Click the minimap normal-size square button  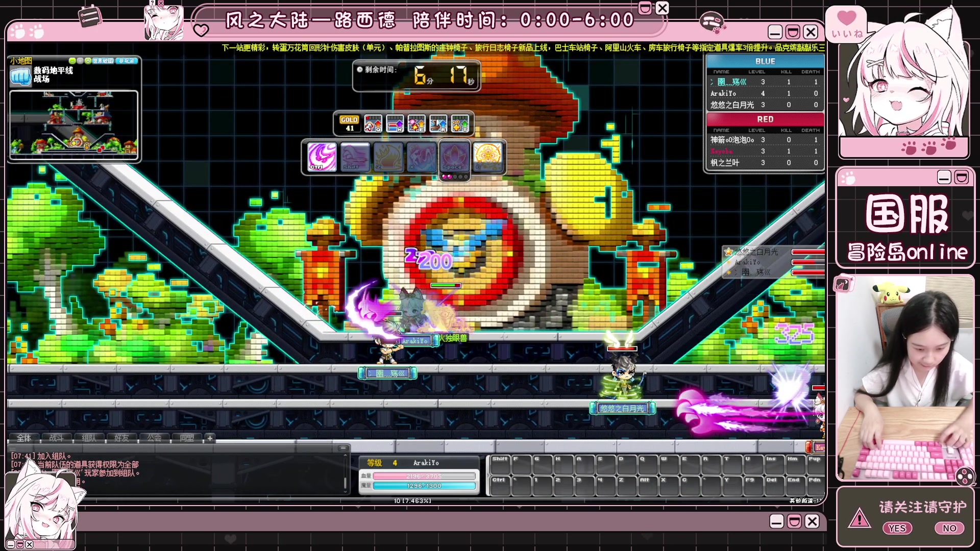(88, 61)
